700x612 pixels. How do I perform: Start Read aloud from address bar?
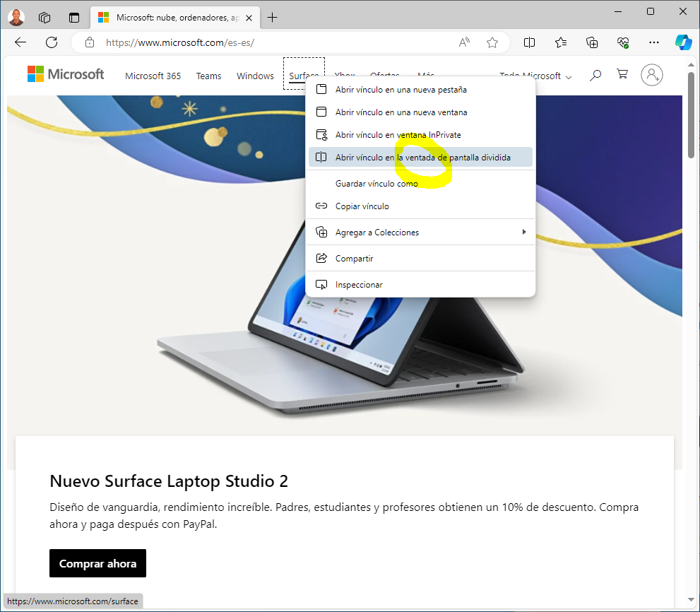tap(464, 42)
